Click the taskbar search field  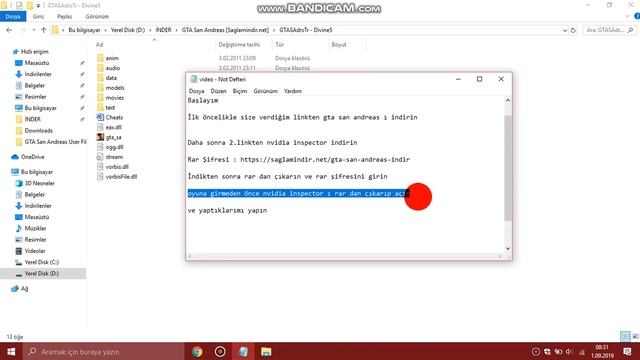click(104, 351)
